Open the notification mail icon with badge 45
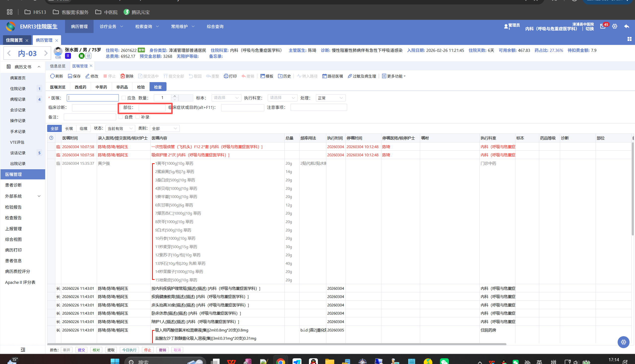Image resolution: width=635 pixels, height=364 pixels. pos(603,26)
